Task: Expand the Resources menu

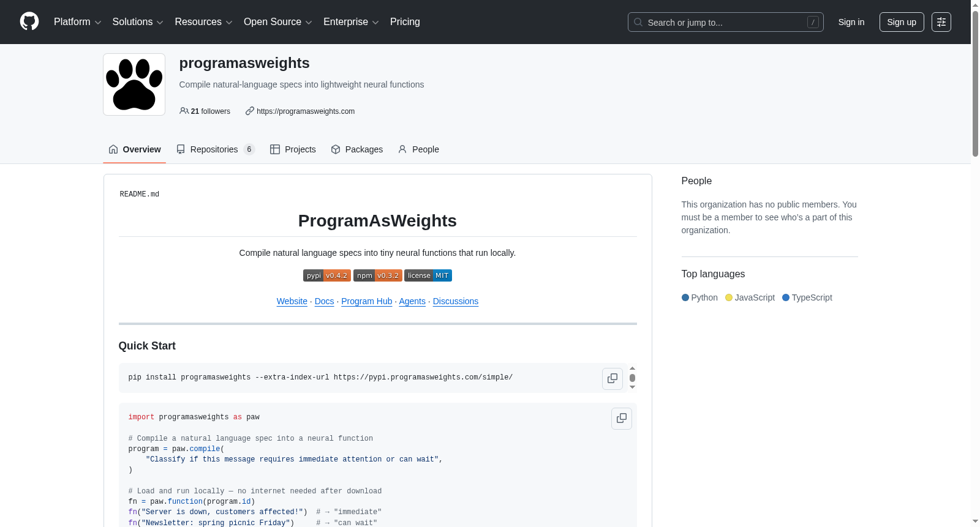Action: (204, 22)
